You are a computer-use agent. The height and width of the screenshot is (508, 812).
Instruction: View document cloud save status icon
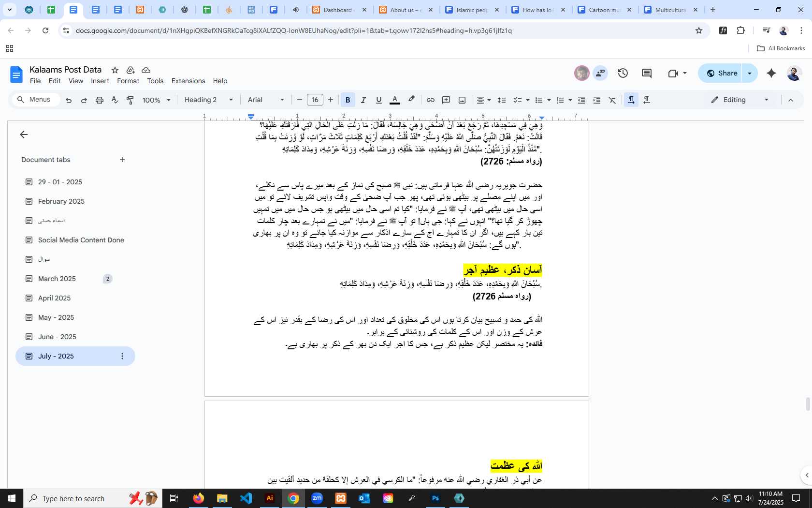pyautogui.click(x=146, y=70)
